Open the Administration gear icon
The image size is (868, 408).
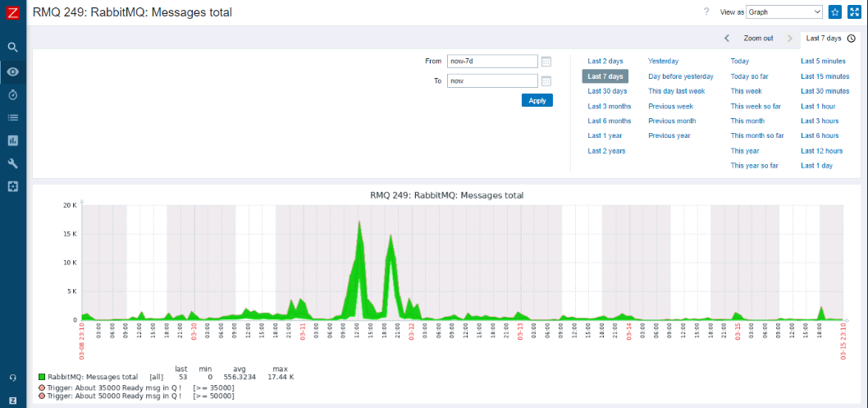[12, 186]
